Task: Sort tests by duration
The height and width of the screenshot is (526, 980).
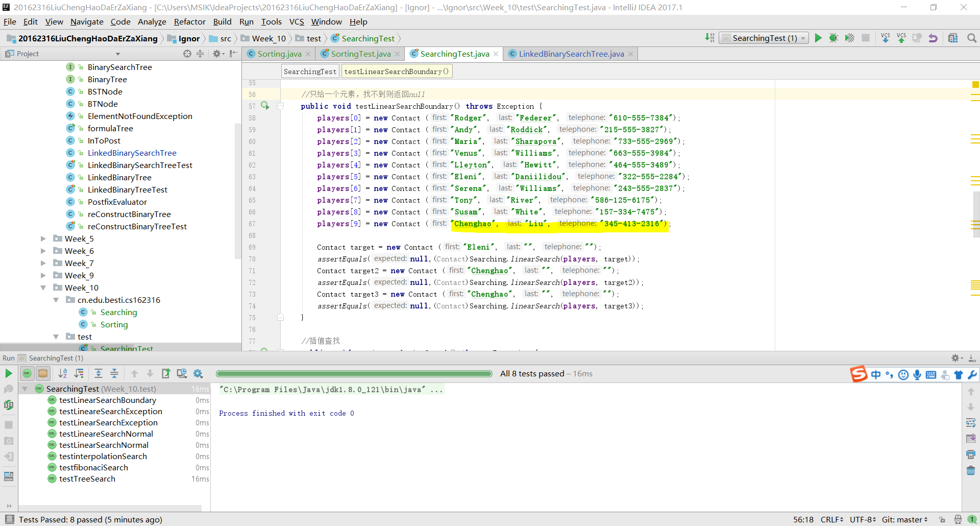Action: (79, 373)
